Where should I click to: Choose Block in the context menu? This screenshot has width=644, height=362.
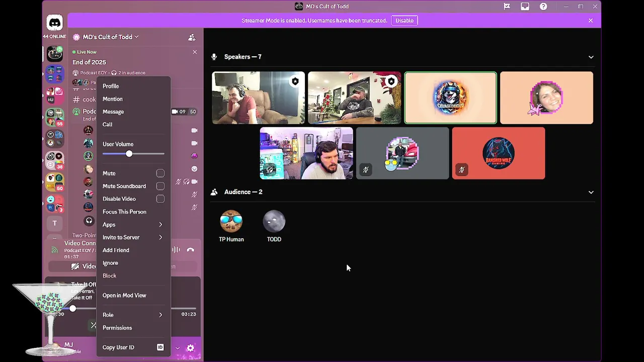[x=133, y=276]
